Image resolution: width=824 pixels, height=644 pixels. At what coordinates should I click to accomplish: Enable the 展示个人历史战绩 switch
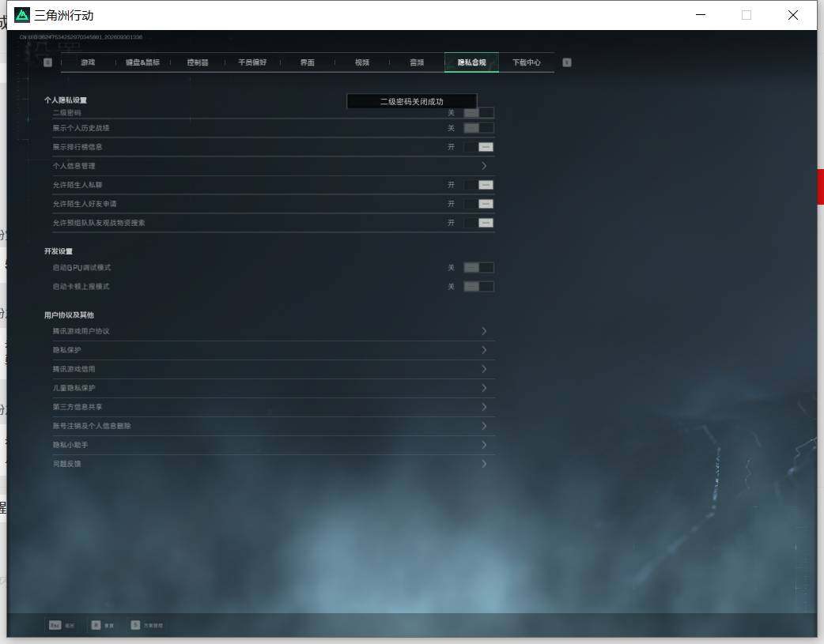pos(478,128)
